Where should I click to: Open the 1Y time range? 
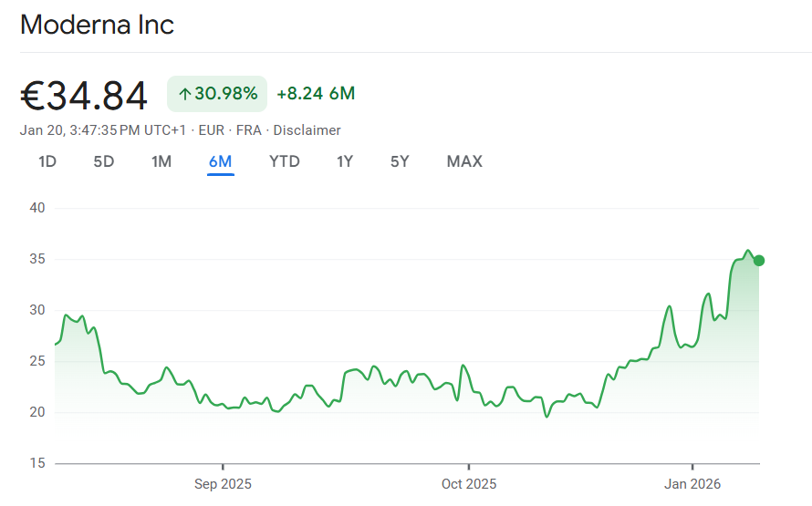pyautogui.click(x=345, y=161)
